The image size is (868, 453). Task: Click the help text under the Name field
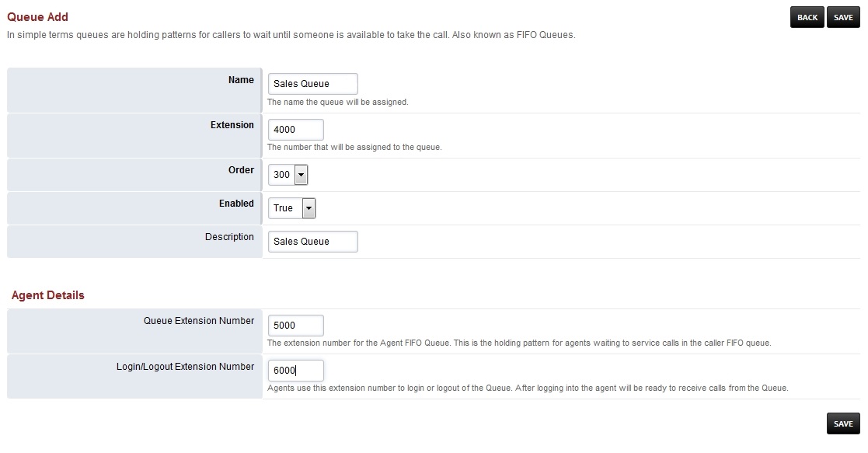pyautogui.click(x=337, y=102)
